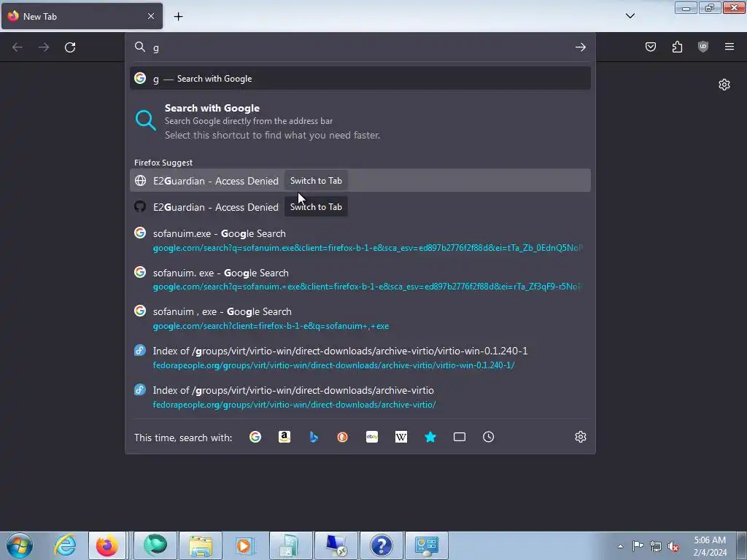Screen dimensions: 747x560
Task: Search this time with eBay icon
Action: coord(372,437)
